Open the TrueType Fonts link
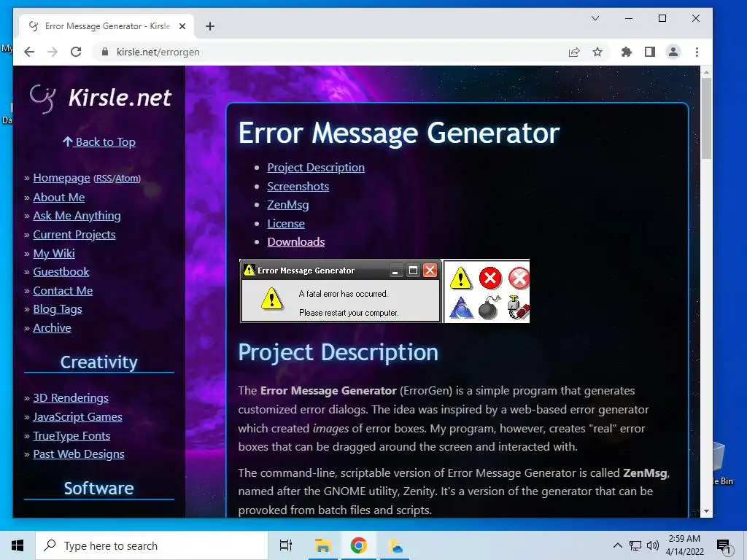The height and width of the screenshot is (560, 747). click(x=71, y=436)
